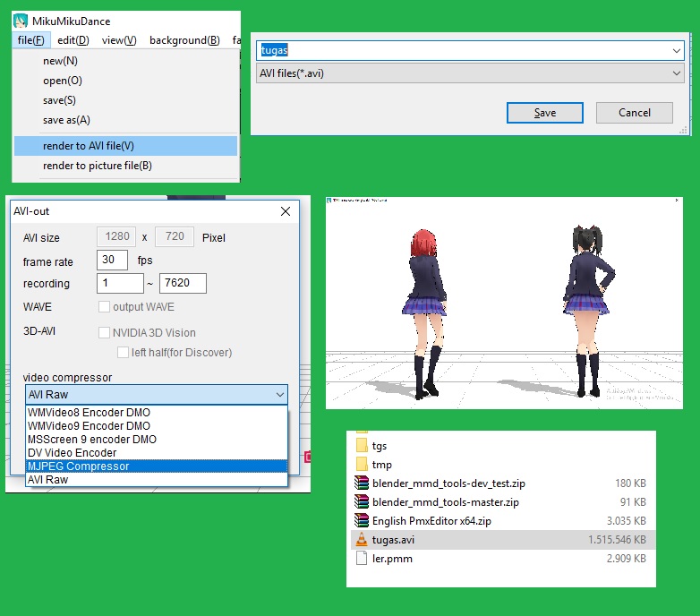Click the 1.515.546 KB size value

(x=617, y=539)
